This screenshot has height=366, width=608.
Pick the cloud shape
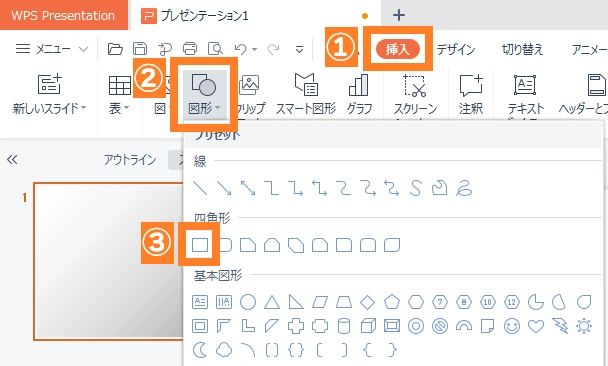[224, 350]
